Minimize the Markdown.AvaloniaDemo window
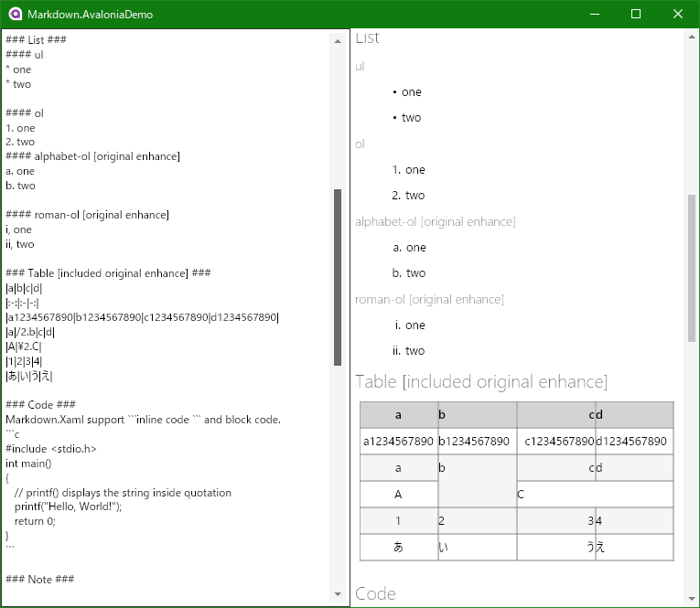This screenshot has width=700, height=608. (x=595, y=15)
